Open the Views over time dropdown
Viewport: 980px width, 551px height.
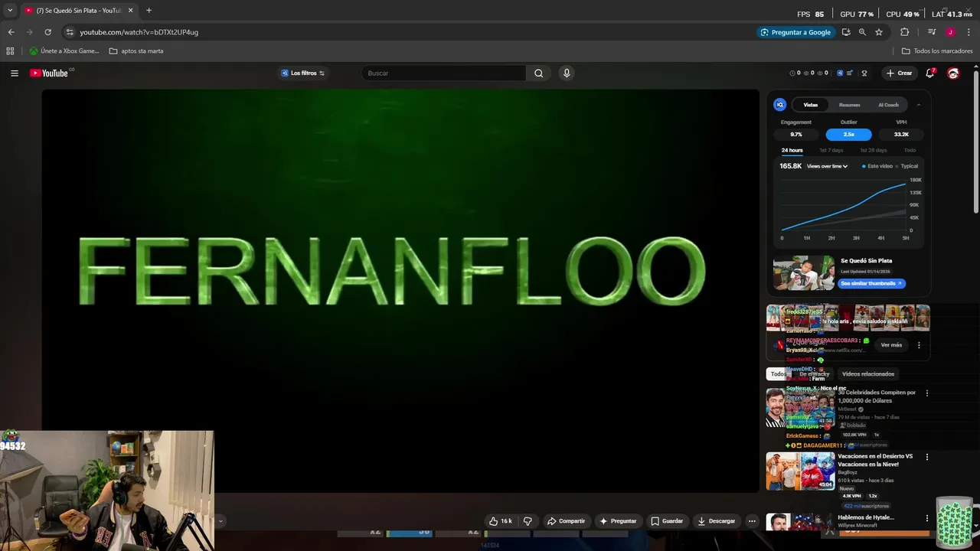[x=827, y=166]
